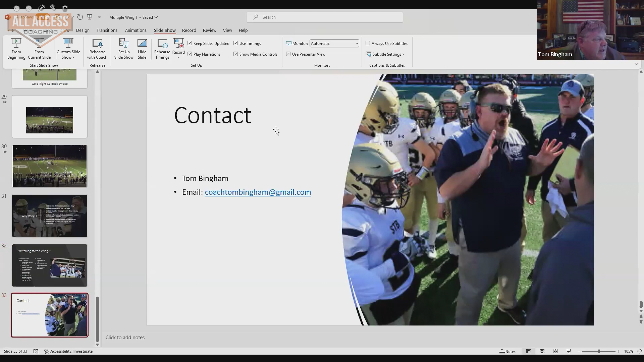This screenshot has width=644, height=362.
Task: Open Subtitle Settings dropdown
Action: 385,54
